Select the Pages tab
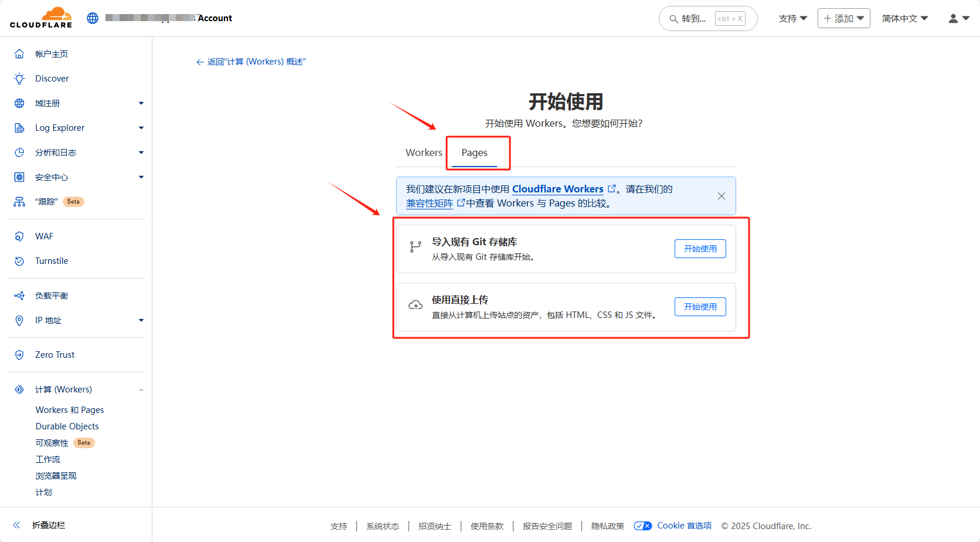The width and height of the screenshot is (980, 542). (x=474, y=153)
